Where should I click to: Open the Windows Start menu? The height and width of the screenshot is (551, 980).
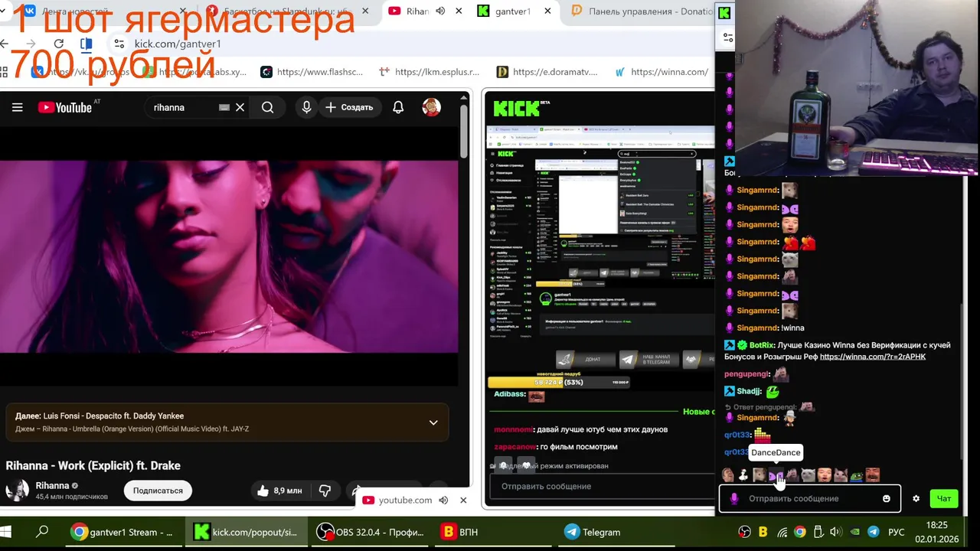tap(7, 532)
